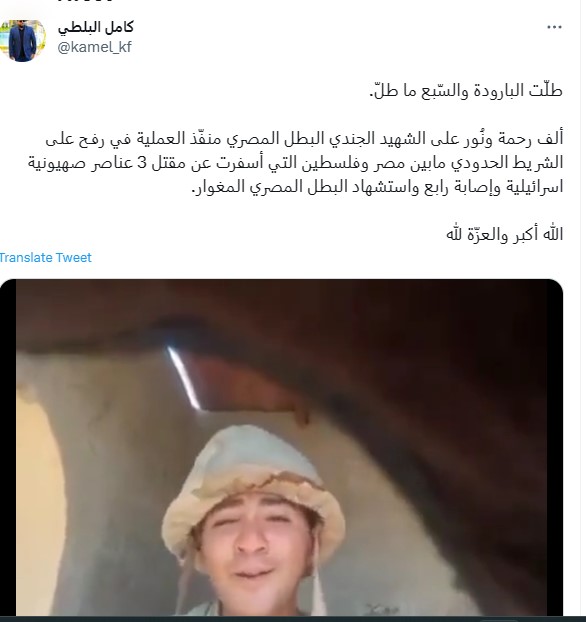Click the bright light streak in the video
The width and height of the screenshot is (586, 622).
[184, 377]
